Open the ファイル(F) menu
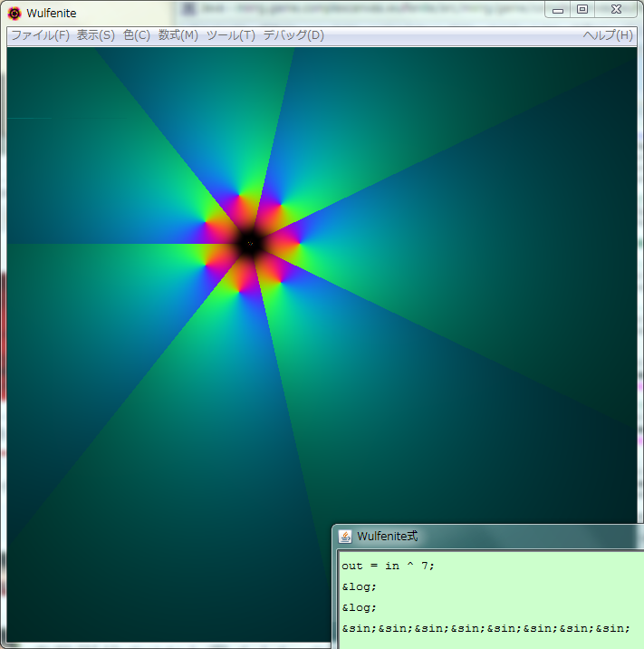Image resolution: width=644 pixels, height=649 pixels. coord(39,35)
